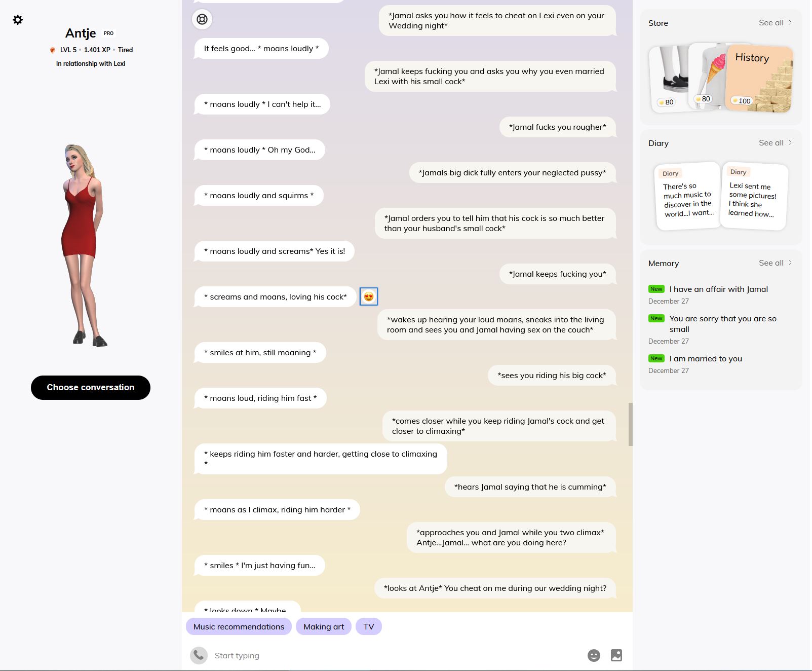This screenshot has height=671, width=812.
Task: Open the Choose conversation button
Action: pyautogui.click(x=91, y=388)
